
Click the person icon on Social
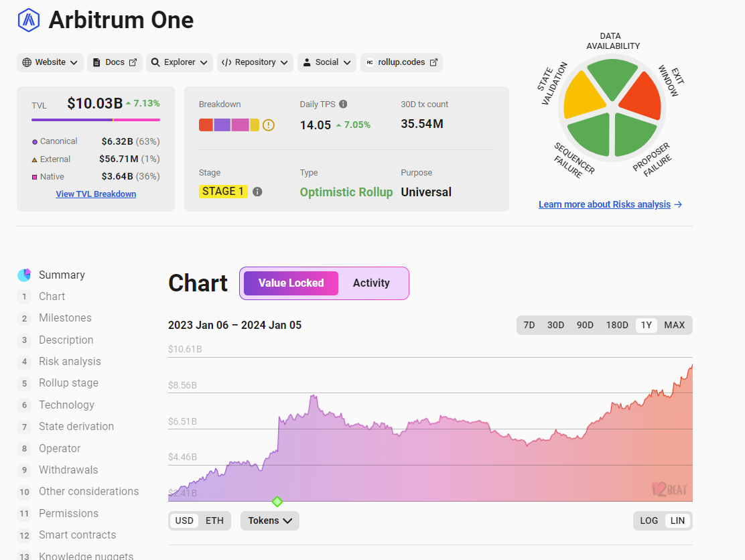pyautogui.click(x=307, y=62)
